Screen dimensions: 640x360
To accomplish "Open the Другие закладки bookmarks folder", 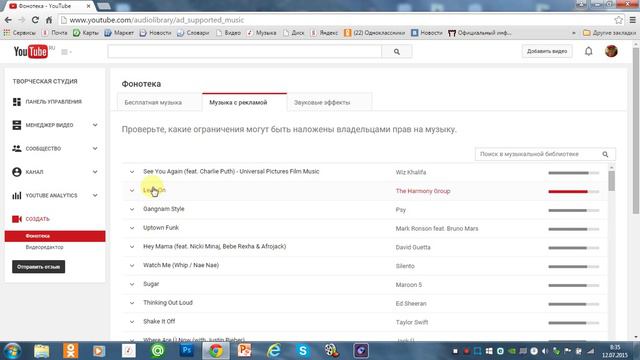I will (609, 33).
